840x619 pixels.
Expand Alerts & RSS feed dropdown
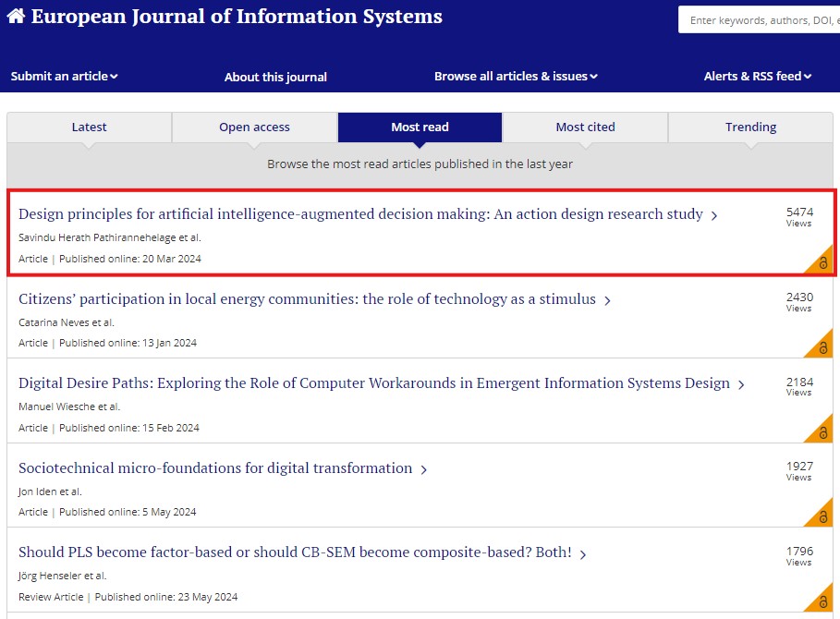pyautogui.click(x=757, y=76)
